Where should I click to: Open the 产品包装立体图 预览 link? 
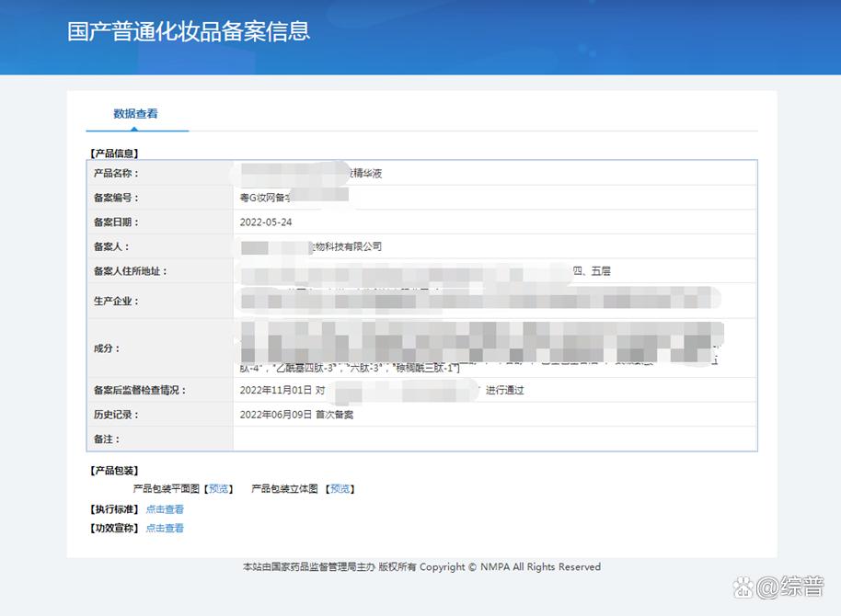click(340, 488)
